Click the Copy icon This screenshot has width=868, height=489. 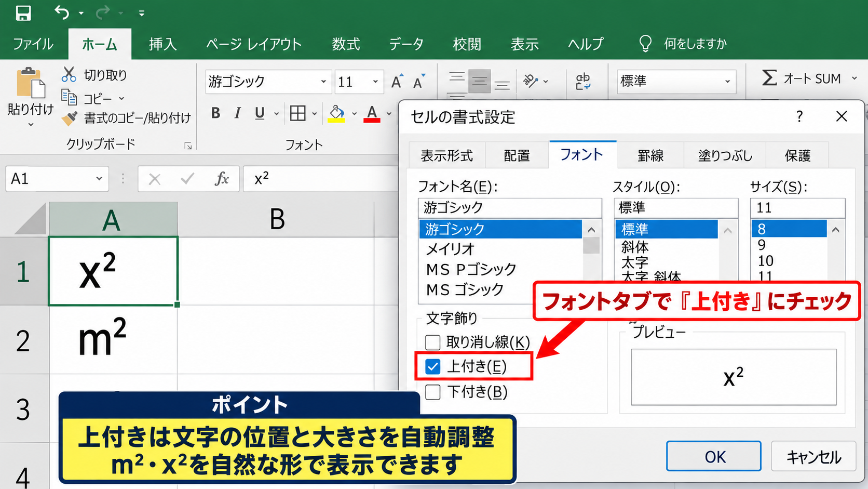pos(69,98)
